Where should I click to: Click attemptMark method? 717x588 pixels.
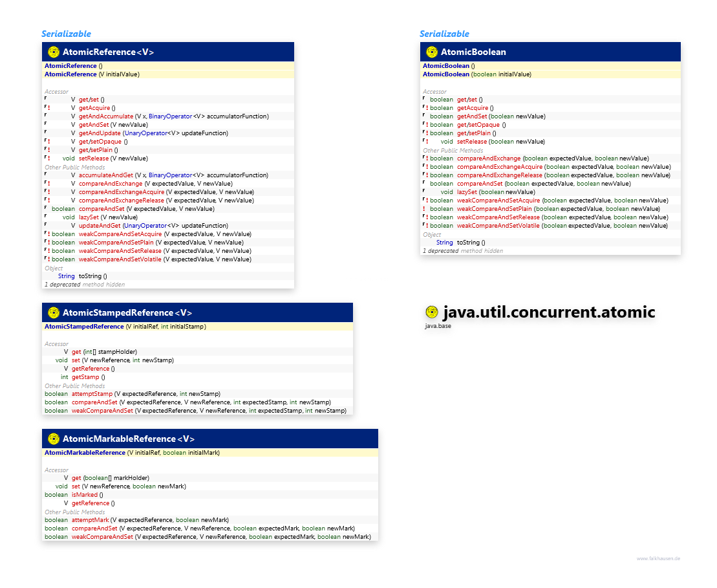point(91,520)
